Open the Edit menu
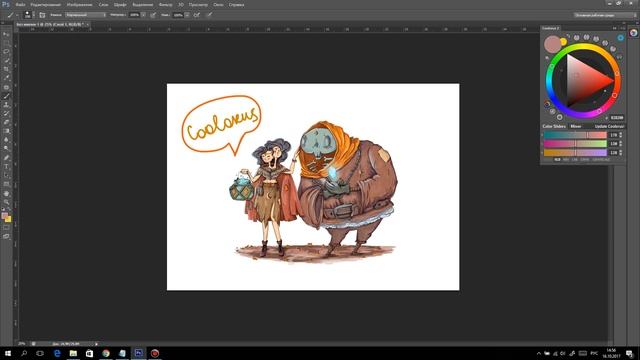Screen dimensions: 640x360 pos(46,4)
